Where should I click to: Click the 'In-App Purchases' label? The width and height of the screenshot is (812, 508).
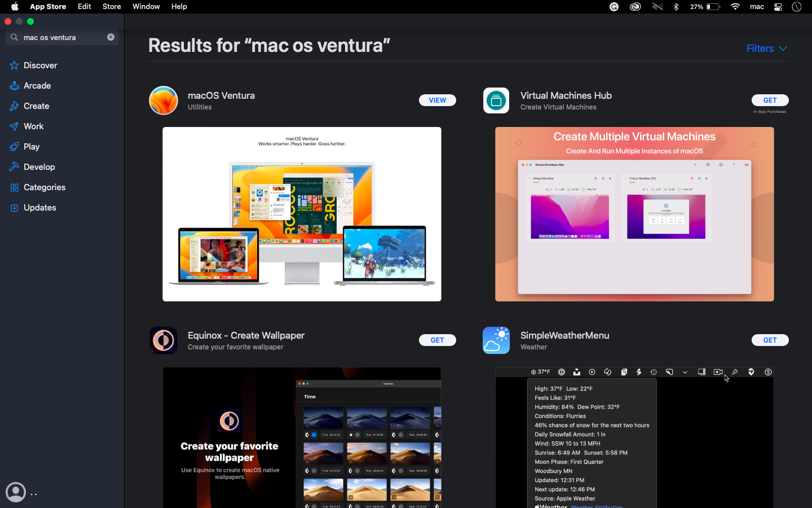pos(770,112)
